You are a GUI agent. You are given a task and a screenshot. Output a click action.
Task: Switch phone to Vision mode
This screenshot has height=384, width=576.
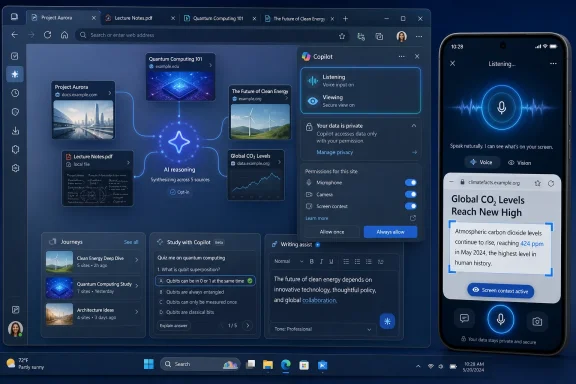(519, 163)
